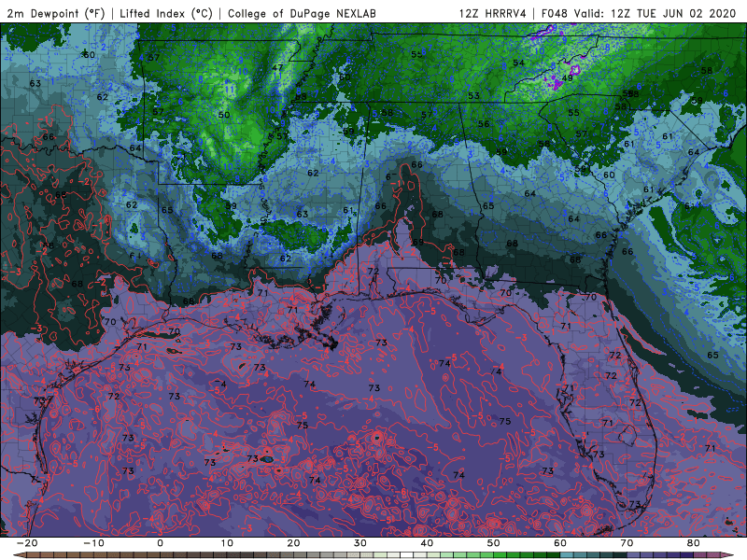Click the Valid: 12Z TUE JUN 02 2020 text
Image resolution: width=747 pixels, height=560 pixels.
pyautogui.click(x=655, y=13)
